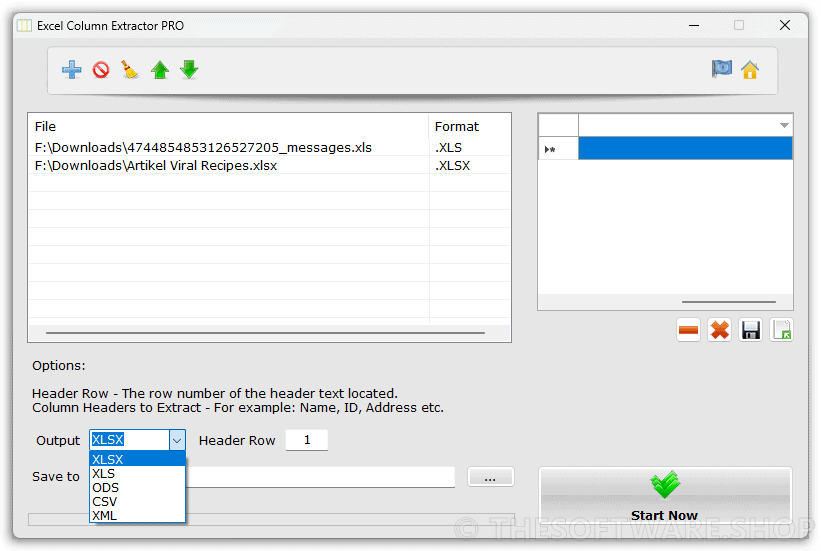This screenshot has width=821, height=551.
Task: Move file down with green down arrow
Action: click(189, 70)
